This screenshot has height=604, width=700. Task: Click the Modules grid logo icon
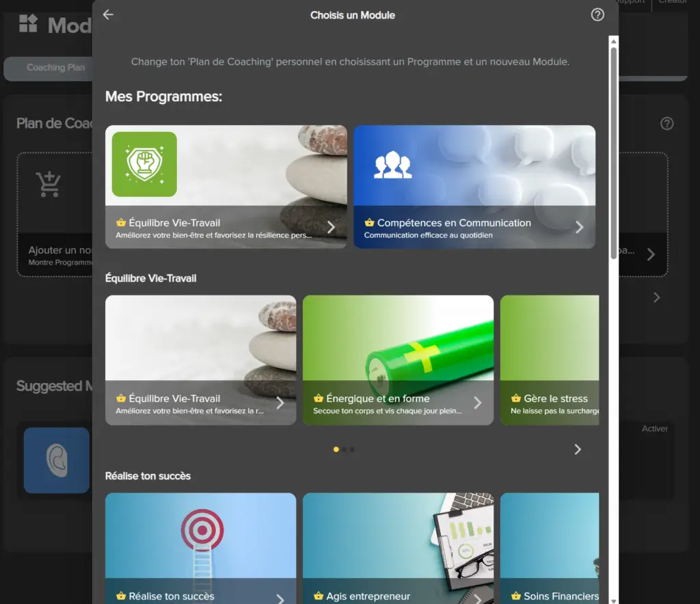[28, 24]
